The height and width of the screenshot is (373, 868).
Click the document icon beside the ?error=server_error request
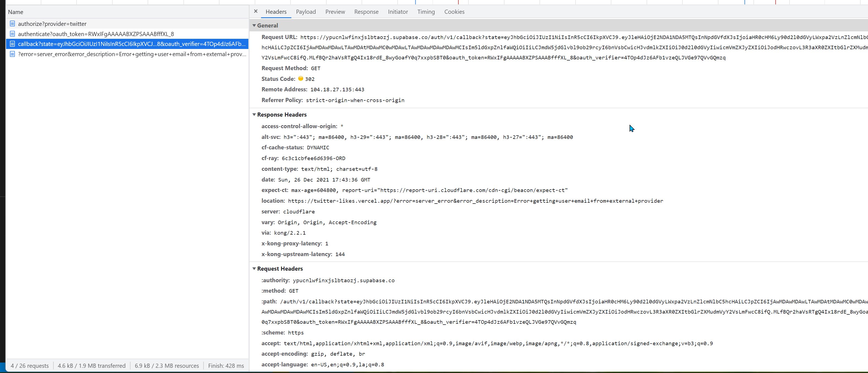(x=12, y=54)
